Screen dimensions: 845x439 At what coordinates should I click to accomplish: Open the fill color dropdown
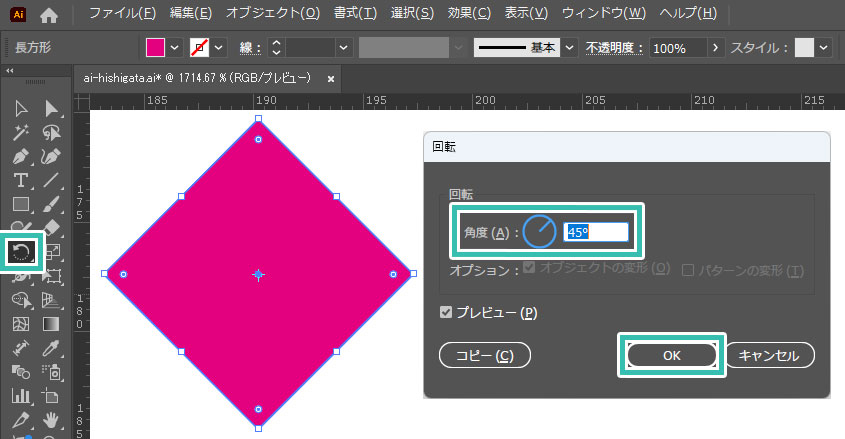click(175, 48)
